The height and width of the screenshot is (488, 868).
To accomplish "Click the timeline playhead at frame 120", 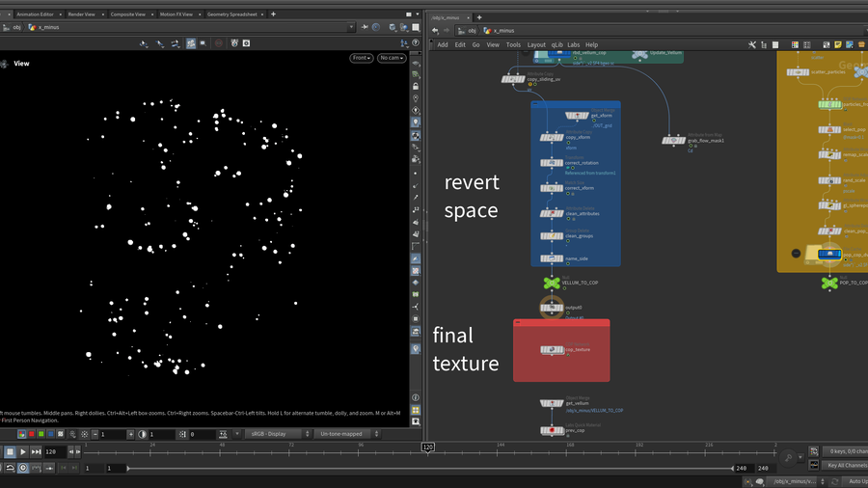I will [x=426, y=447].
